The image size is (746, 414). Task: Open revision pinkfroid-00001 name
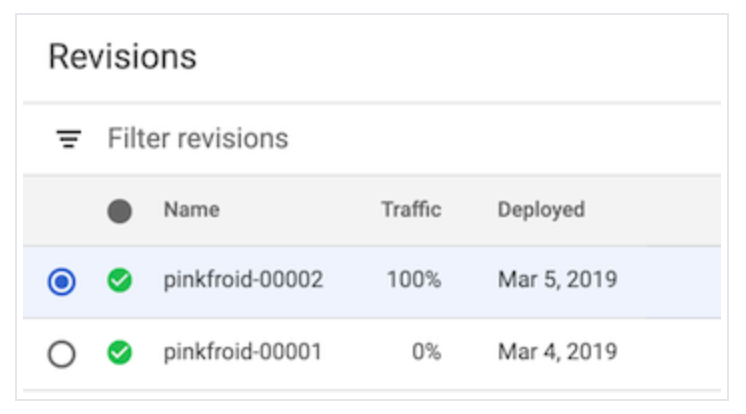(x=243, y=352)
